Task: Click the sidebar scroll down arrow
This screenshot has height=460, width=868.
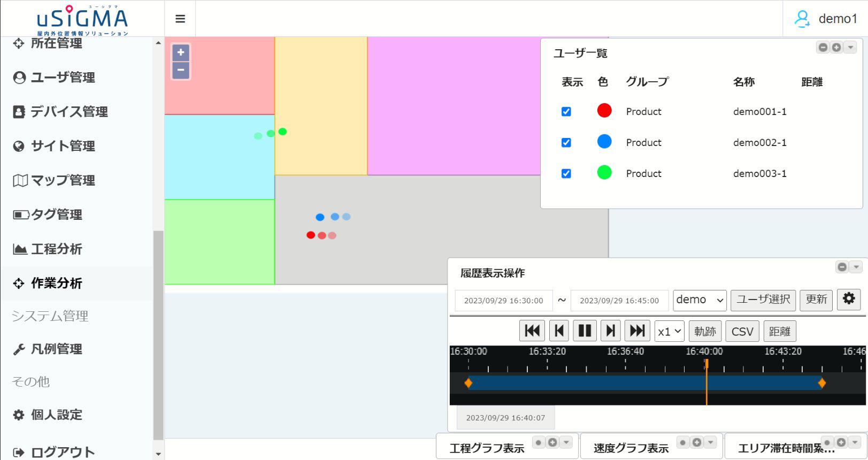Action: click(158, 454)
